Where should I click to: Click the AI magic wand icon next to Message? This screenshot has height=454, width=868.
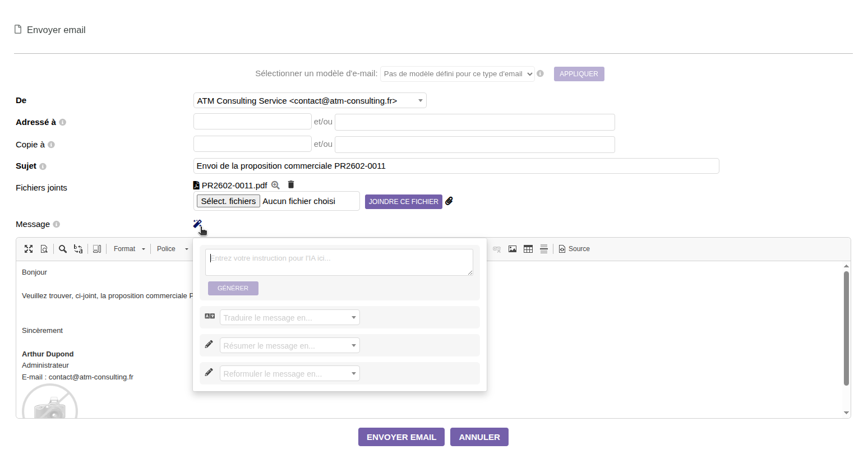(x=197, y=224)
